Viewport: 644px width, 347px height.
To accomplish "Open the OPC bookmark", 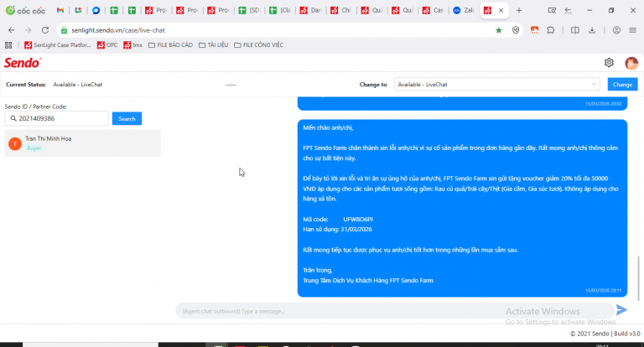I will 107,45.
